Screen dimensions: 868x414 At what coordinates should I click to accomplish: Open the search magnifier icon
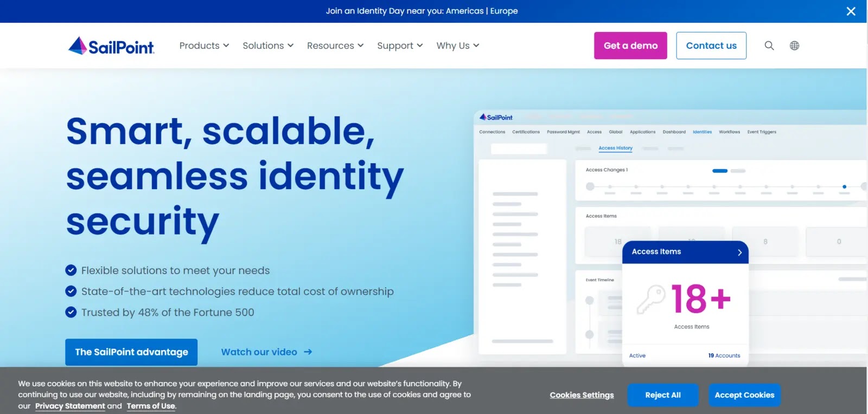point(769,46)
